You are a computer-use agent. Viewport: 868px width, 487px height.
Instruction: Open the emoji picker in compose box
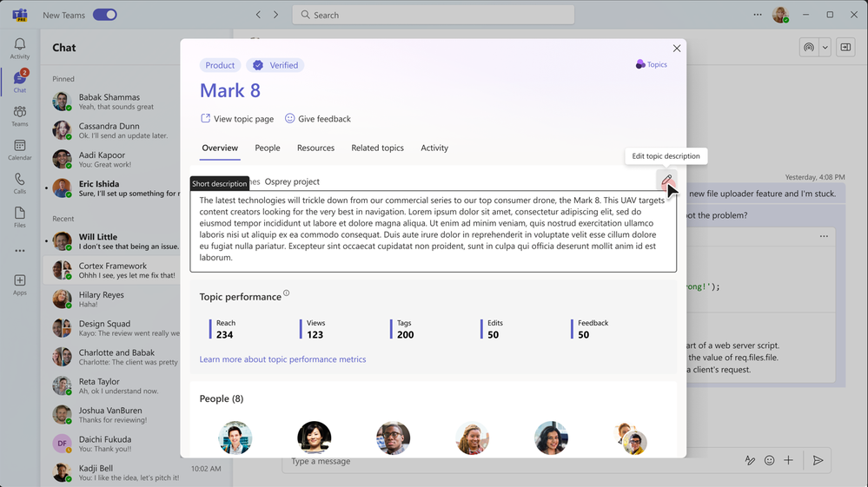pos(770,460)
